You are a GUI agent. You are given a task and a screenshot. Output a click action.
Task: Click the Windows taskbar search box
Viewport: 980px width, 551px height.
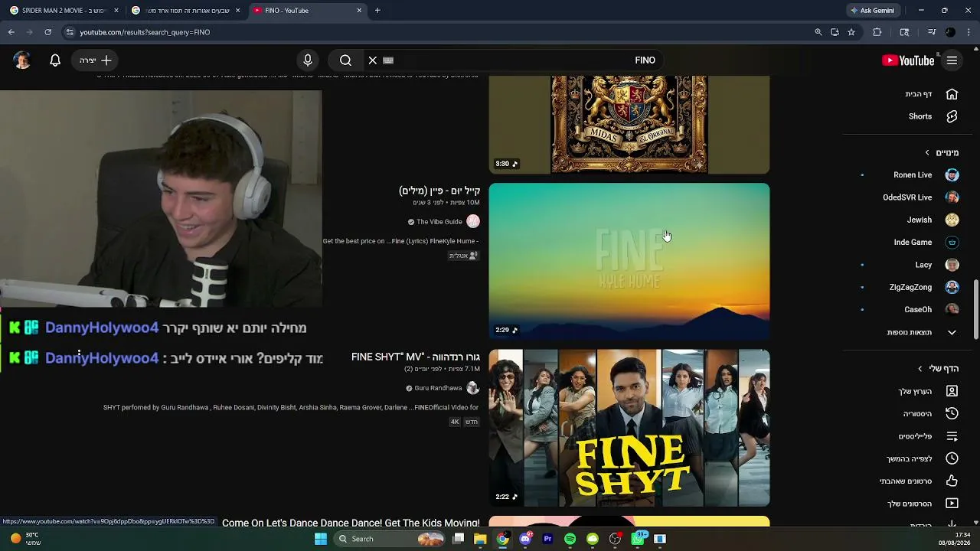coord(390,539)
